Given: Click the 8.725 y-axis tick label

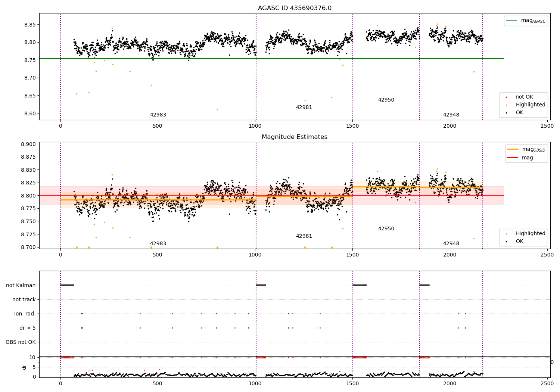Looking at the screenshot, I should [28, 235].
